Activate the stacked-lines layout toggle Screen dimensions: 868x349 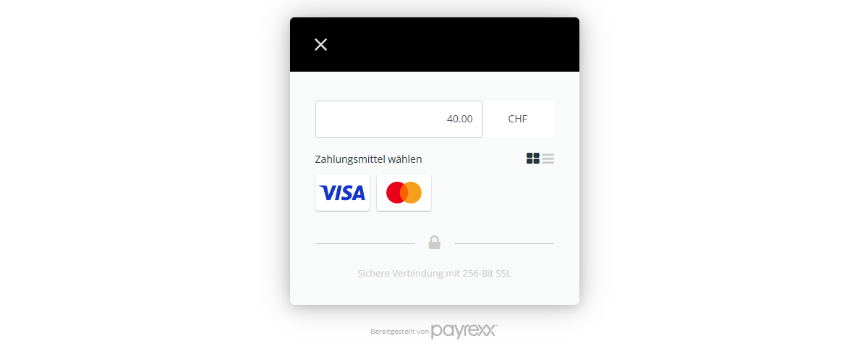pyautogui.click(x=548, y=159)
